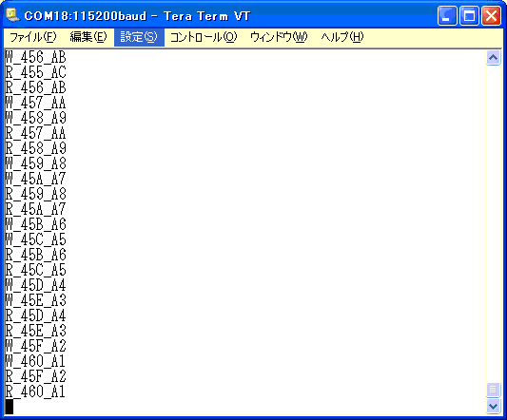Maximize the Tera Term window

[469, 15]
